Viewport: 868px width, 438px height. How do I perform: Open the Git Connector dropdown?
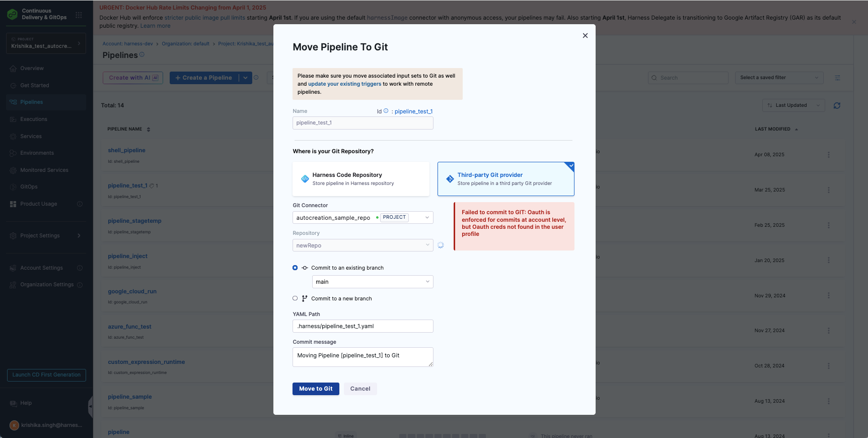click(363, 218)
